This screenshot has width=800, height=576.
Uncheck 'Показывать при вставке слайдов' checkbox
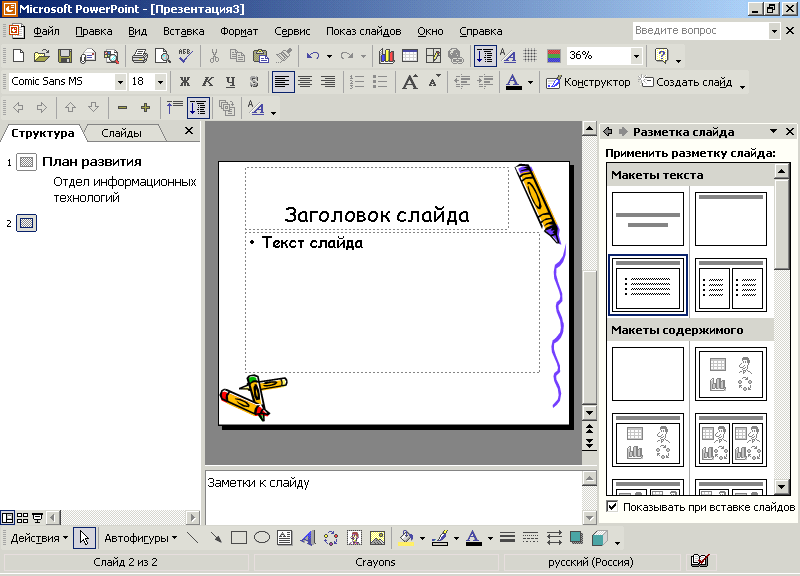tap(612, 507)
